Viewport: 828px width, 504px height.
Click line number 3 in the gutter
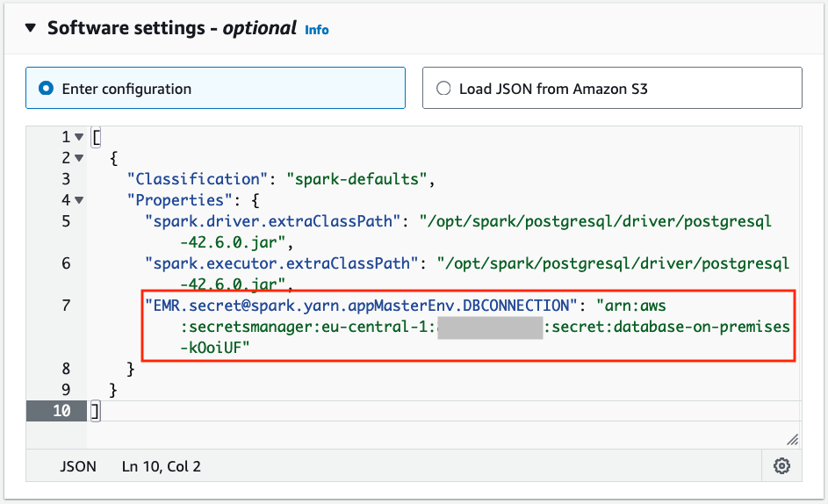point(65,179)
